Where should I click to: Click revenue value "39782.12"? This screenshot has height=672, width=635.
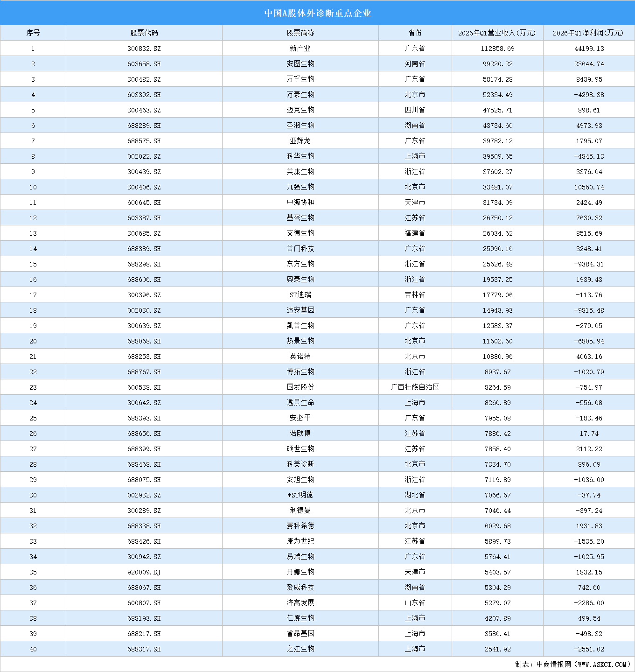pos(497,141)
